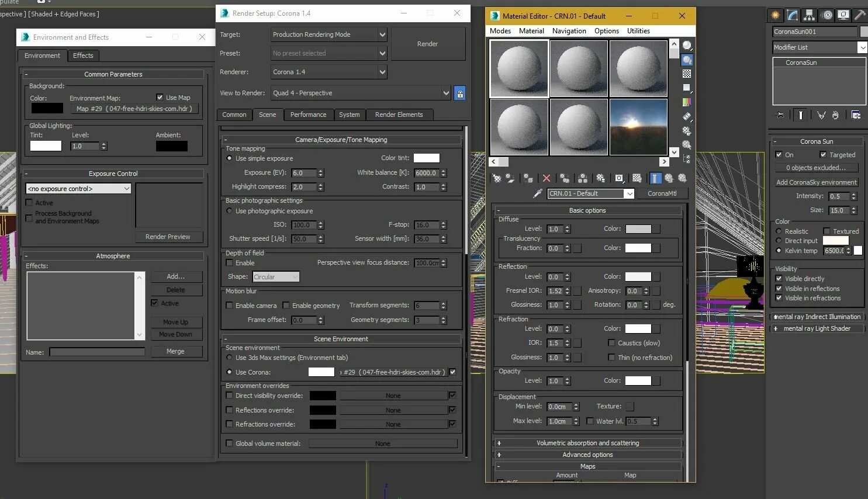This screenshot has height=499, width=868.
Task: Click Add CoronaSky environment button
Action: click(x=817, y=182)
